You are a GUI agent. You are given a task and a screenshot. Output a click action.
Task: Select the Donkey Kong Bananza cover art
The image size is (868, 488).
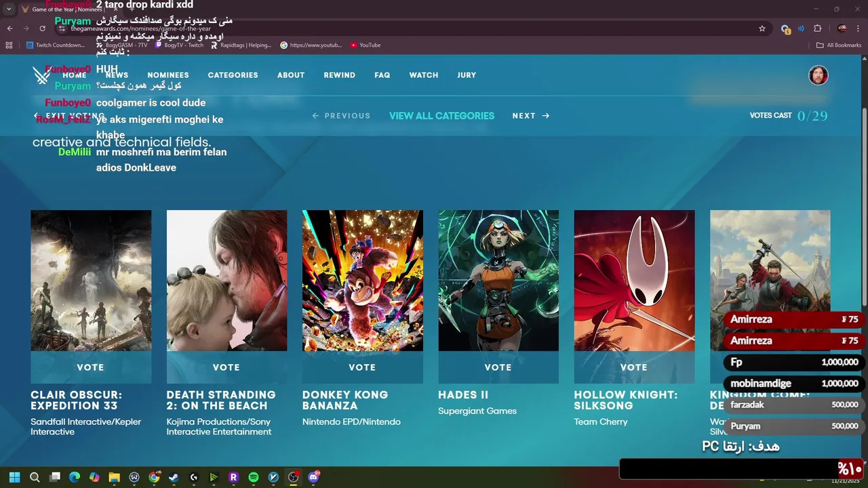(362, 281)
